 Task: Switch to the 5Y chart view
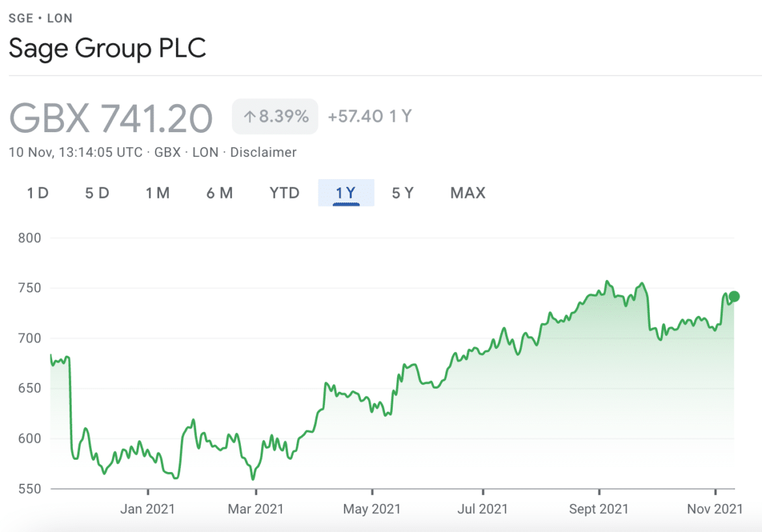click(x=402, y=193)
